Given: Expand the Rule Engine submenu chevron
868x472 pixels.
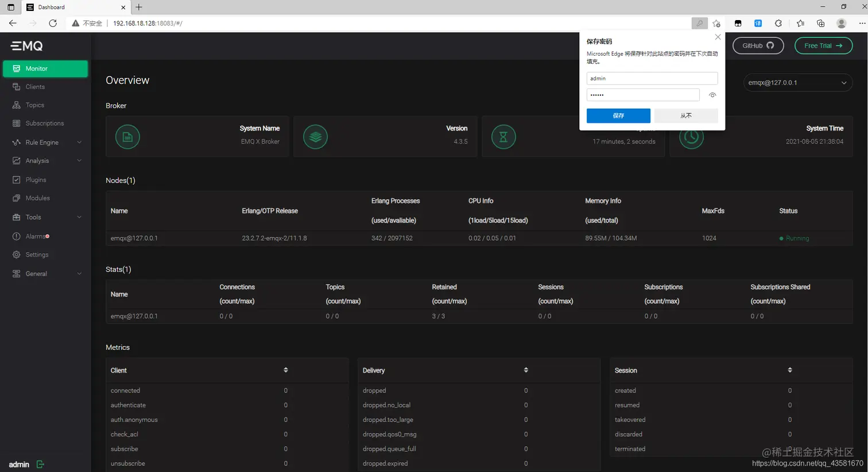Looking at the screenshot, I should (x=79, y=142).
